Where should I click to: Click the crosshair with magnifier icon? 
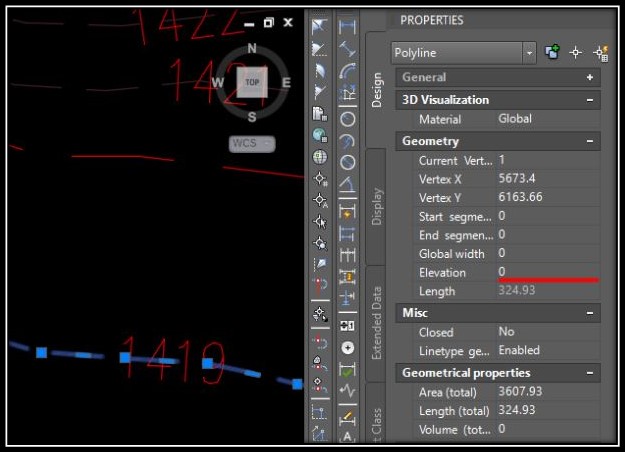320,243
